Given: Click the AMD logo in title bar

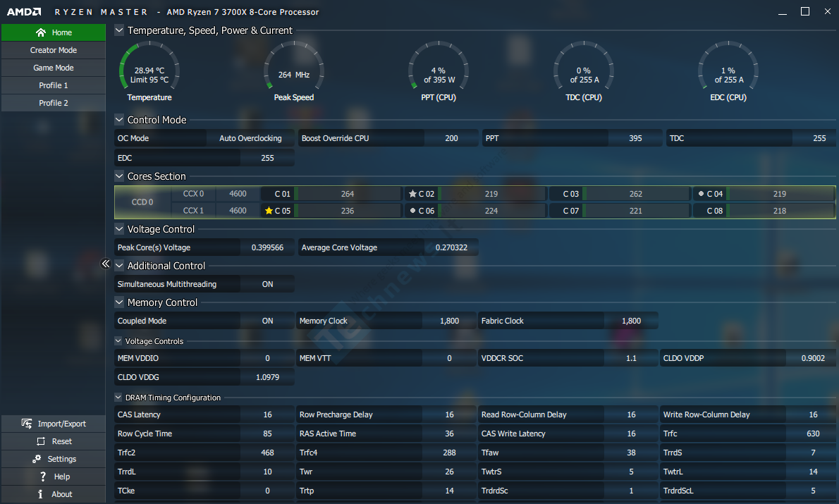Looking at the screenshot, I should 24,12.
